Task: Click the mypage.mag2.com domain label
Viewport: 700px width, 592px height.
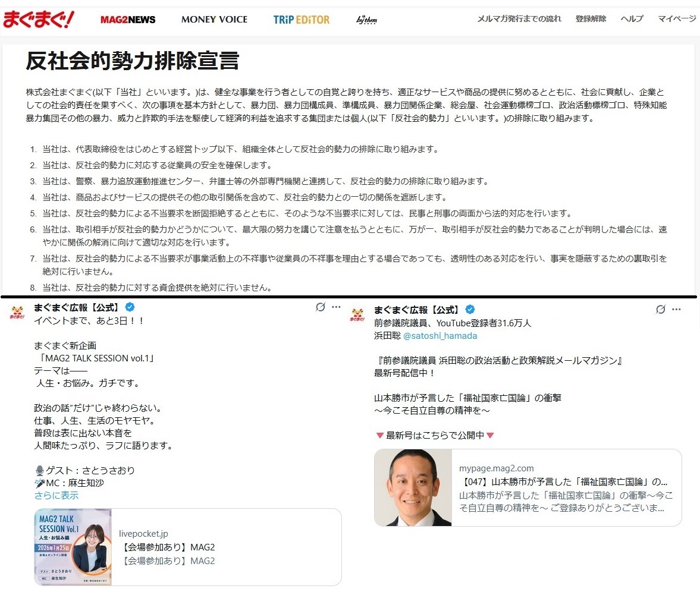Action: [x=497, y=468]
